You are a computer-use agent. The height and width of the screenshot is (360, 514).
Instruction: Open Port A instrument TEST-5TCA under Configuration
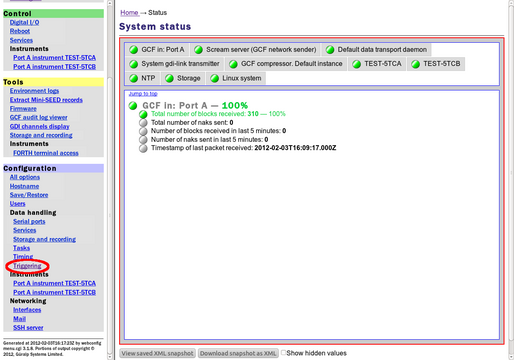[x=55, y=283]
